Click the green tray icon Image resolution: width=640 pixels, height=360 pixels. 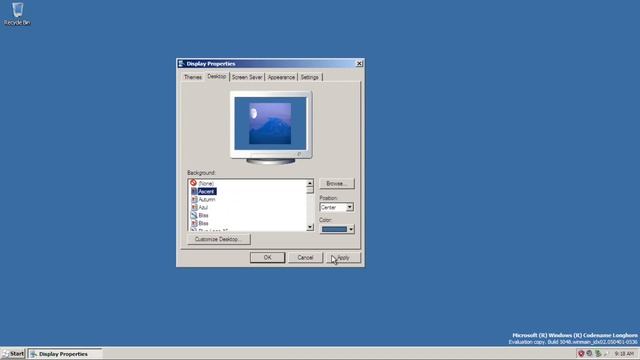(x=598, y=353)
